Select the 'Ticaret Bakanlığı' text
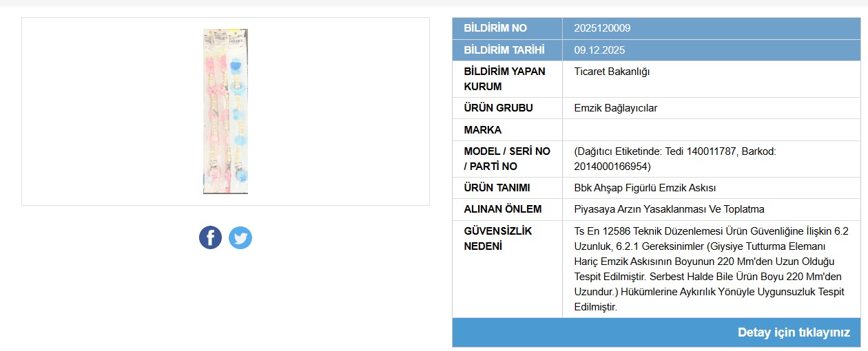Screen dimensions: 868x351 tap(612, 72)
